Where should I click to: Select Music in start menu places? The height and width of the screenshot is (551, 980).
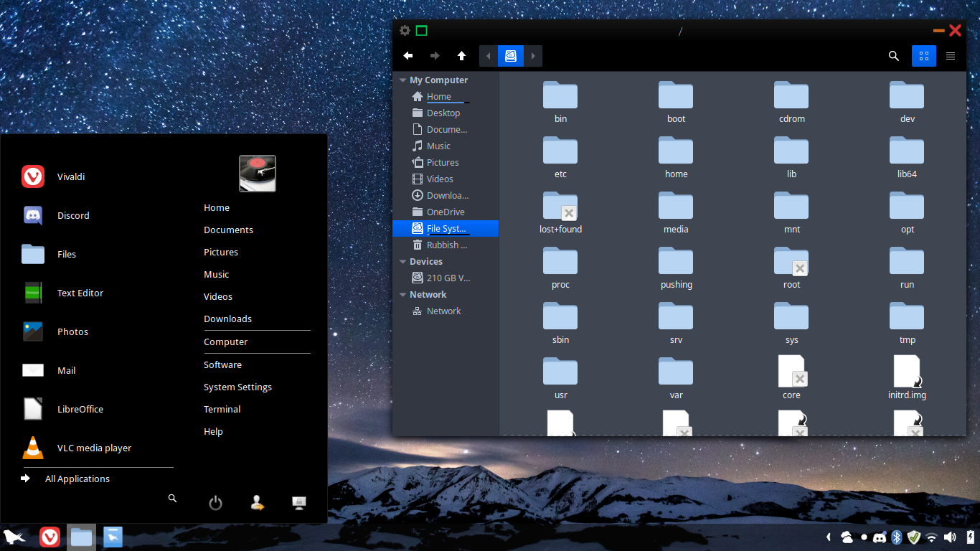coord(216,274)
